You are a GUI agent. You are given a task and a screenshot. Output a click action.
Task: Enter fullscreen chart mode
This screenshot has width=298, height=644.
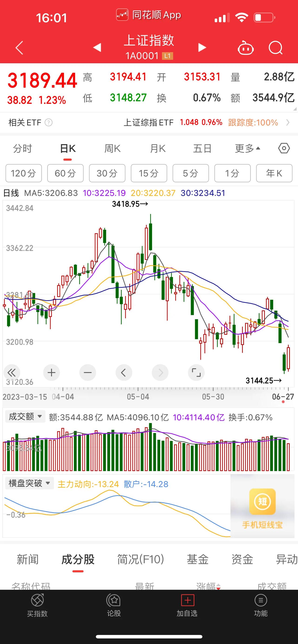(196, 373)
